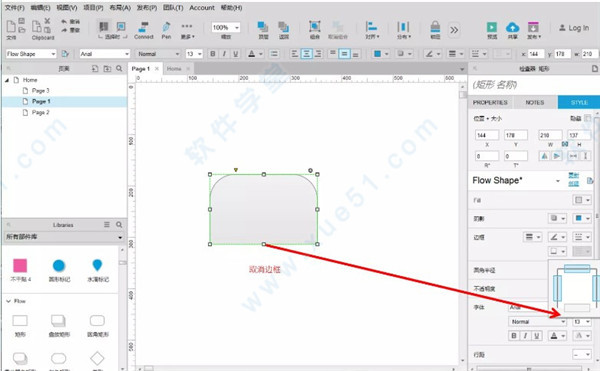This screenshot has width=600, height=371.
Task: Click the group icon in toolbar
Action: pyautogui.click(x=315, y=30)
